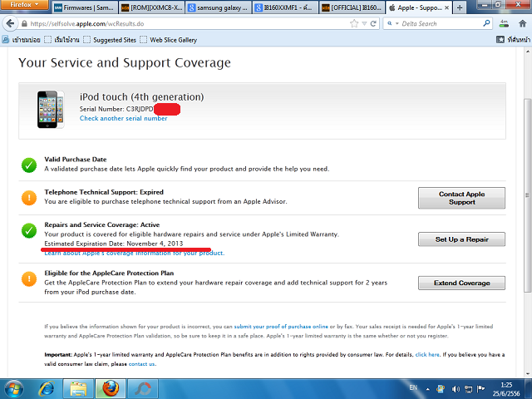
Task: Click the Contact Apple Support button
Action: 461,198
